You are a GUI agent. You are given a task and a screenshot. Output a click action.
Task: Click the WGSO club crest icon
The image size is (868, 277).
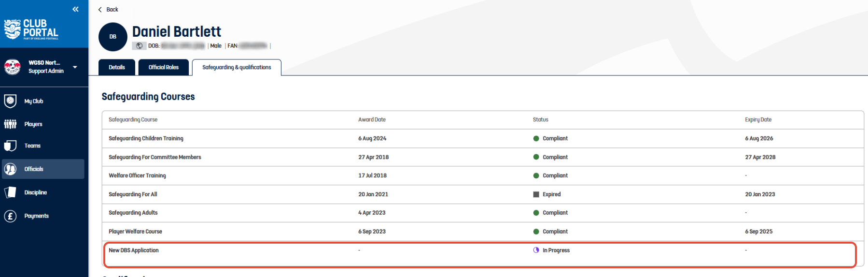pyautogui.click(x=12, y=67)
